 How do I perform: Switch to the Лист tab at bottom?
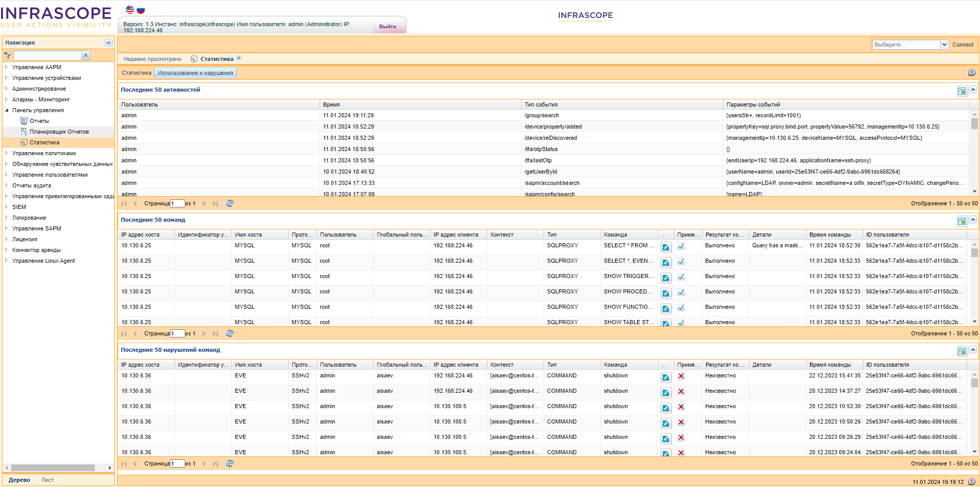click(x=48, y=480)
